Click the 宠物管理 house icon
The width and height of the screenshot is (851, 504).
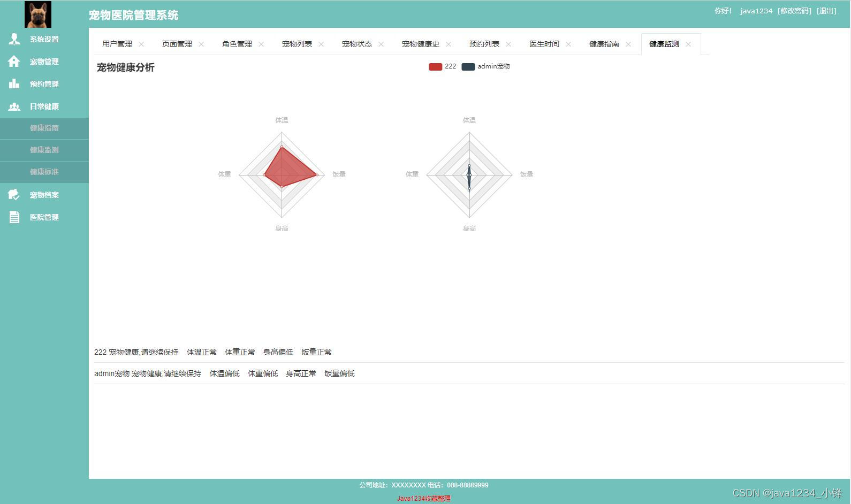14,62
